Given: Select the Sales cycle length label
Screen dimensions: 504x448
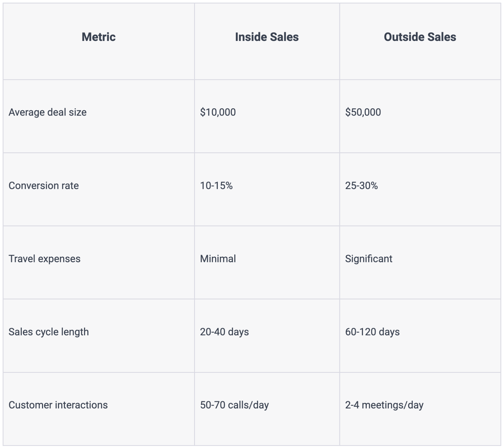Looking at the screenshot, I should tap(49, 332).
